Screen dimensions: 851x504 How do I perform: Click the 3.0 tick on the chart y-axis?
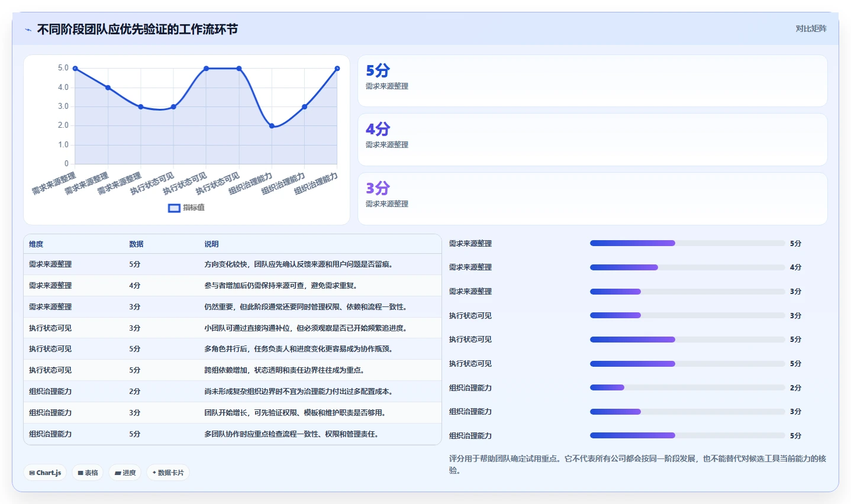click(x=63, y=106)
